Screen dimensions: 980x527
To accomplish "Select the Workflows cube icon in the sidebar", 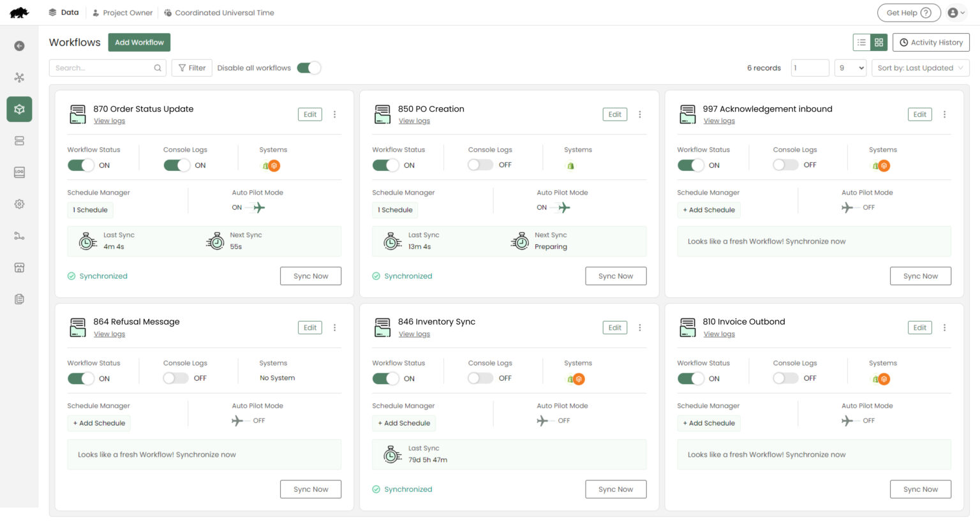I will tap(19, 108).
